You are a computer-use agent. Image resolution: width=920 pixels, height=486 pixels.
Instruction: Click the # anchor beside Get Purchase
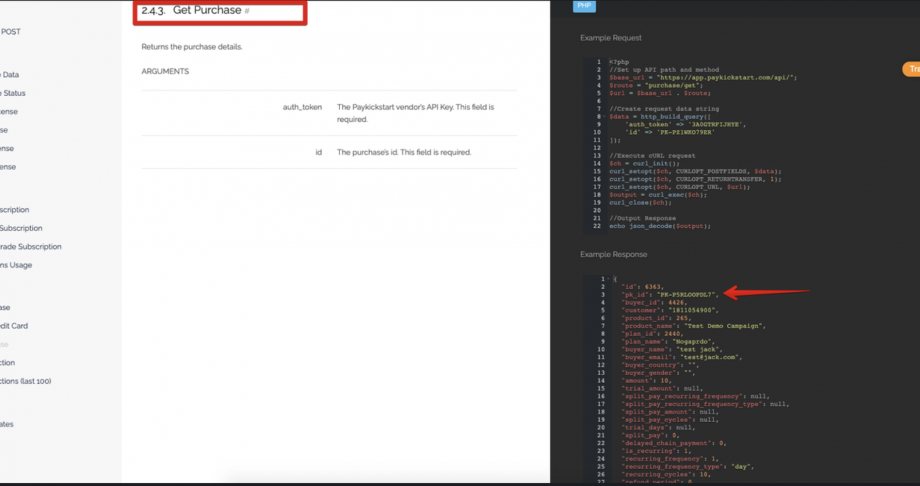pos(247,11)
